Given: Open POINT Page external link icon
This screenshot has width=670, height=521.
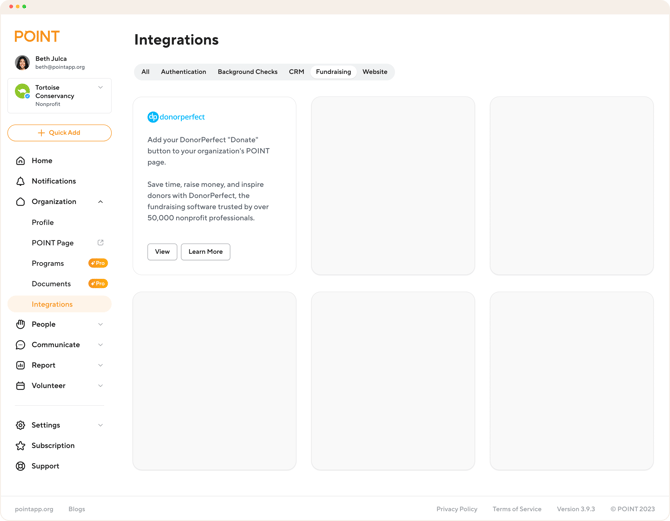Looking at the screenshot, I should point(100,243).
